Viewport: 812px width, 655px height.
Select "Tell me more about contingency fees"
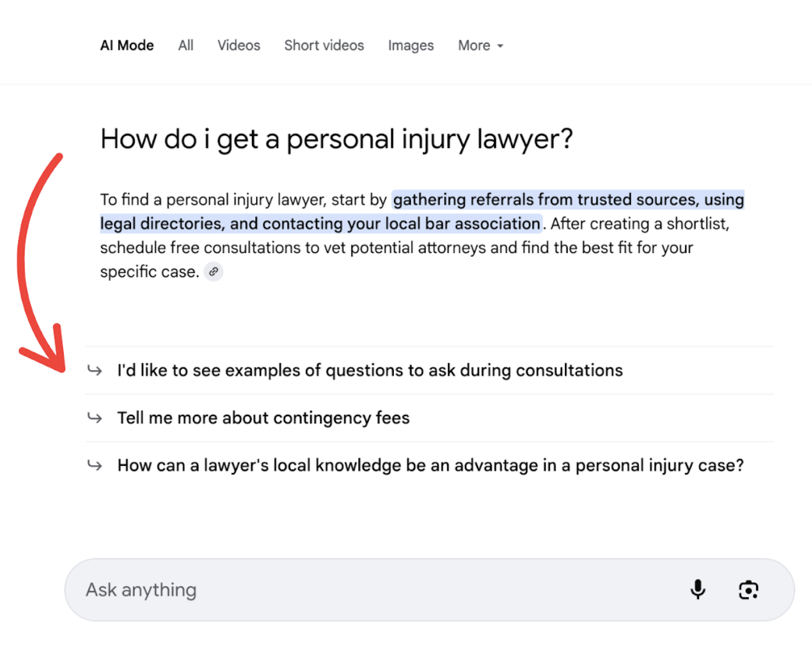[263, 418]
